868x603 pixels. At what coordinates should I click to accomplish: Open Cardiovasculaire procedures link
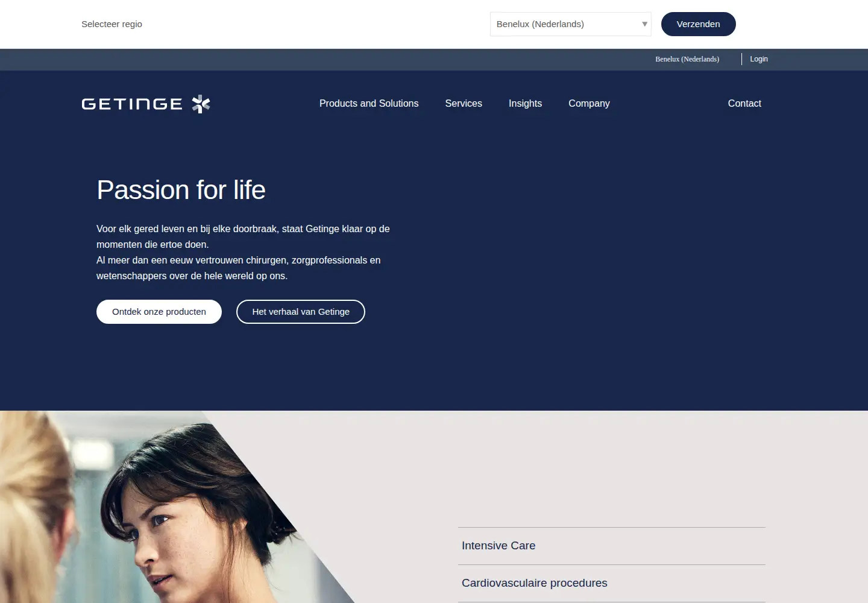(x=612, y=583)
